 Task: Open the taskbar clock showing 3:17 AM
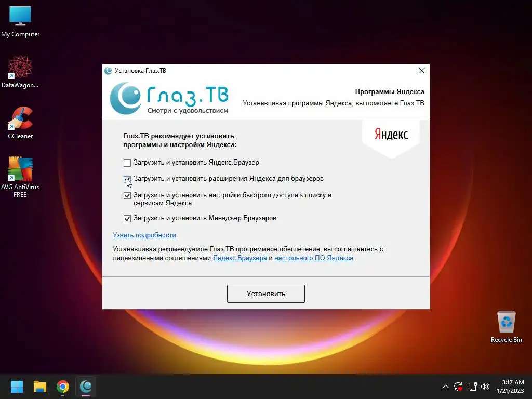point(511,387)
